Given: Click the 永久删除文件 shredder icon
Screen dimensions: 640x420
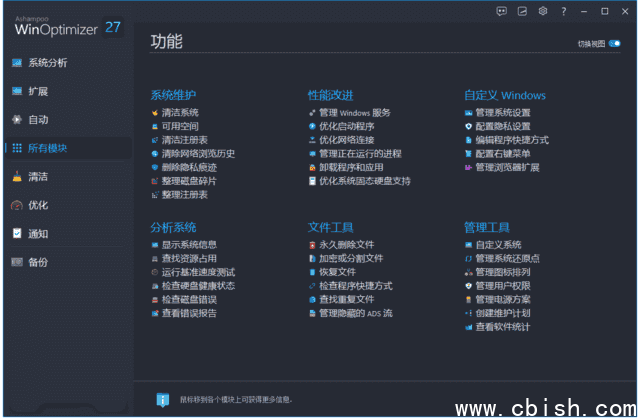Looking at the screenshot, I should click(x=312, y=245).
